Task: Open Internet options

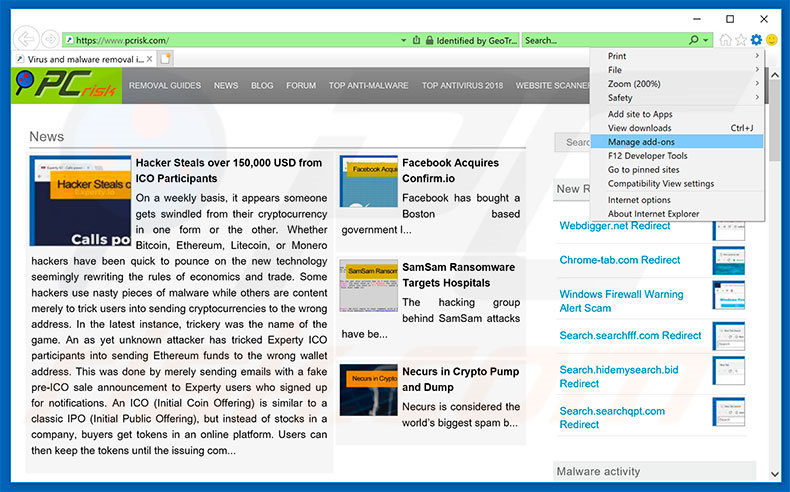Action: [677, 200]
